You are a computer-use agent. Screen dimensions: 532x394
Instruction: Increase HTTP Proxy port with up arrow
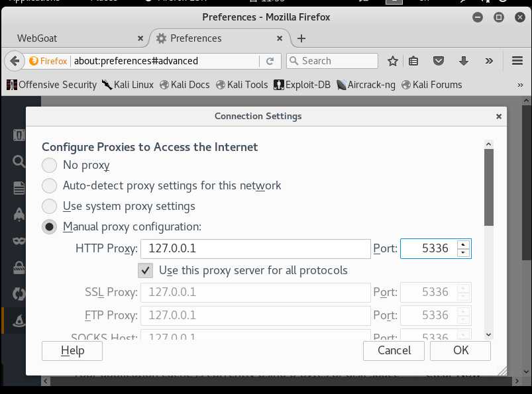point(464,245)
